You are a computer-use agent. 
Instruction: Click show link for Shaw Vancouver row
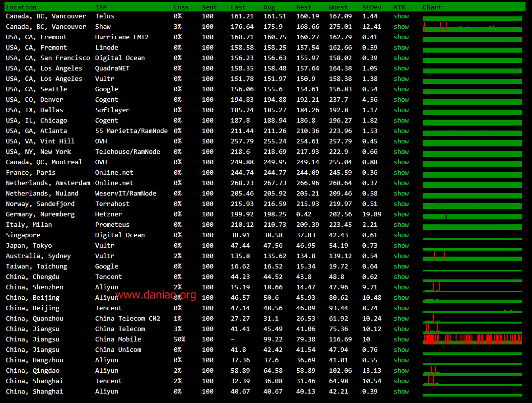click(x=401, y=27)
